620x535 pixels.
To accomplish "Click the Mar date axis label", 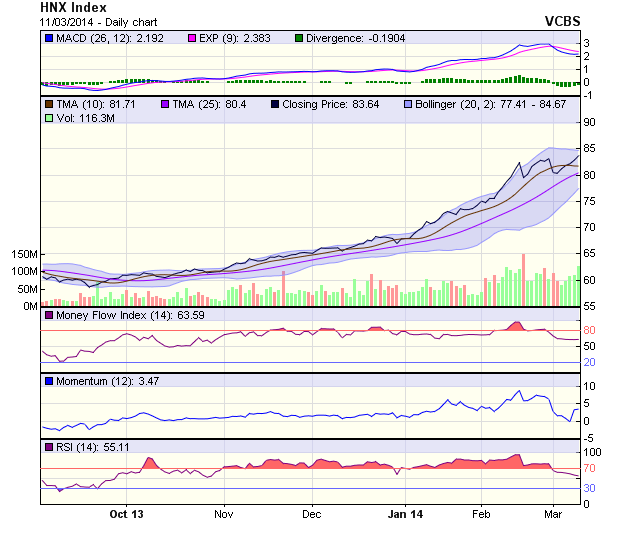I will (x=552, y=514).
